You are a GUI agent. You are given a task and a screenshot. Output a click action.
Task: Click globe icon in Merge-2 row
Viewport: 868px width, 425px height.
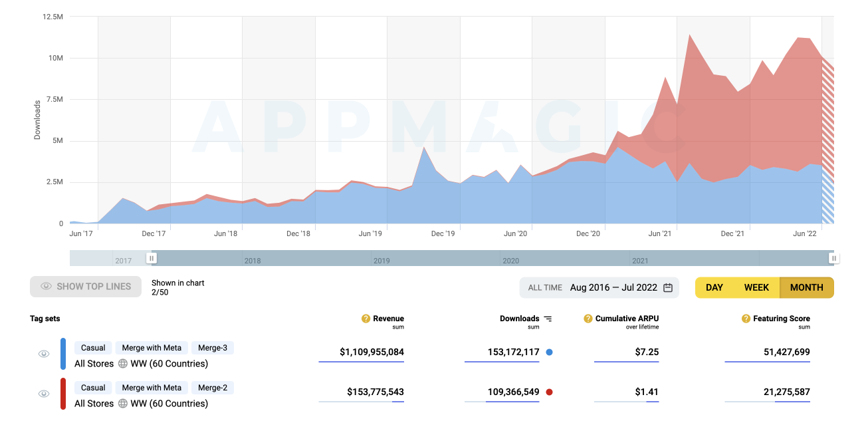[123, 404]
